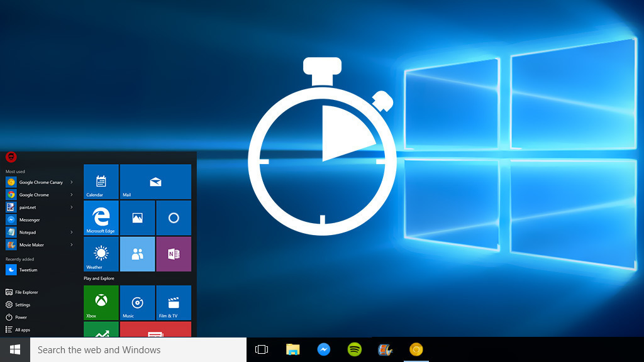
Task: Open Messenger from the taskbar
Action: (323, 349)
